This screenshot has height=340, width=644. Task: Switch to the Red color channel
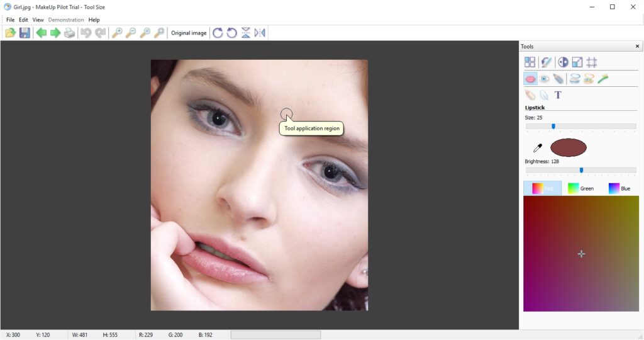(x=542, y=188)
